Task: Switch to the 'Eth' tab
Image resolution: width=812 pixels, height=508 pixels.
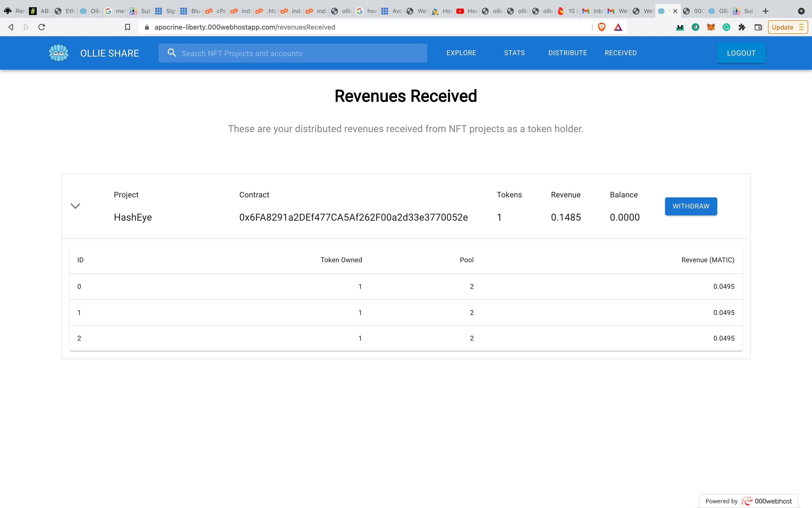Action: [x=65, y=11]
